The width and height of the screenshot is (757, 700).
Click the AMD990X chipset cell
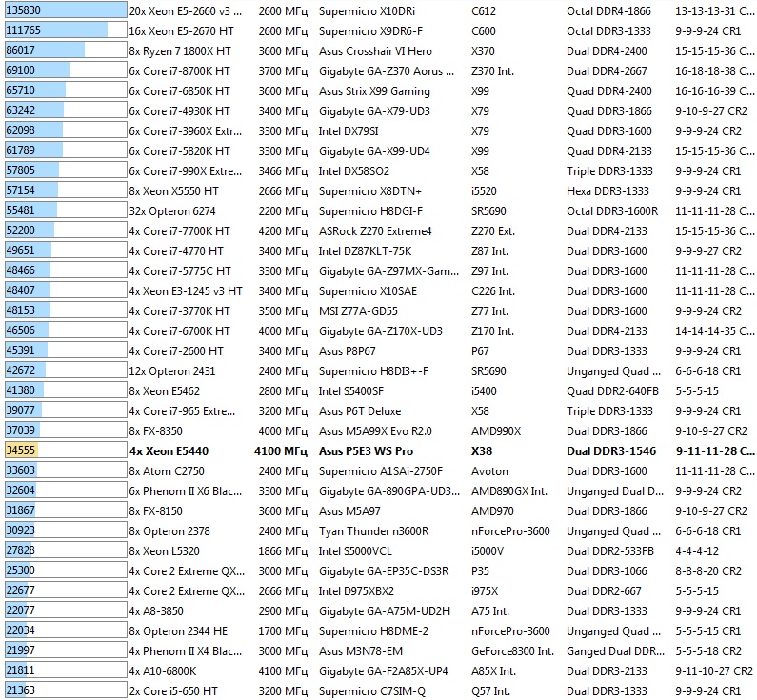click(496, 431)
